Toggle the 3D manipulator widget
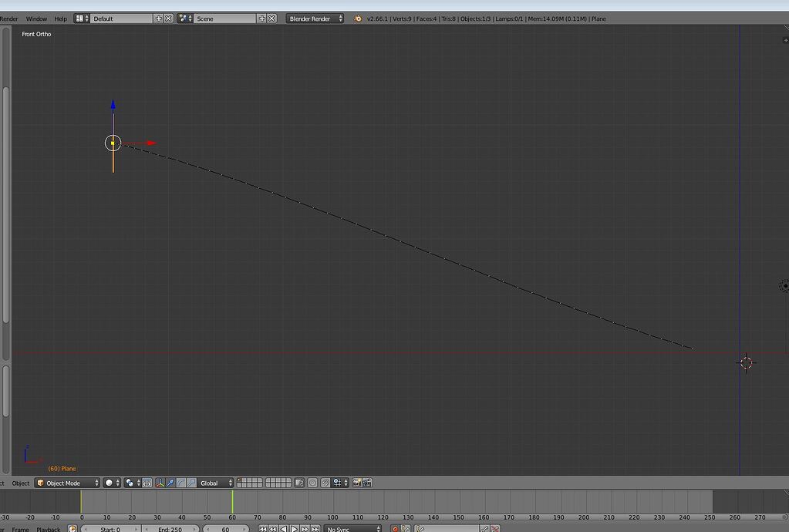 [x=160, y=483]
